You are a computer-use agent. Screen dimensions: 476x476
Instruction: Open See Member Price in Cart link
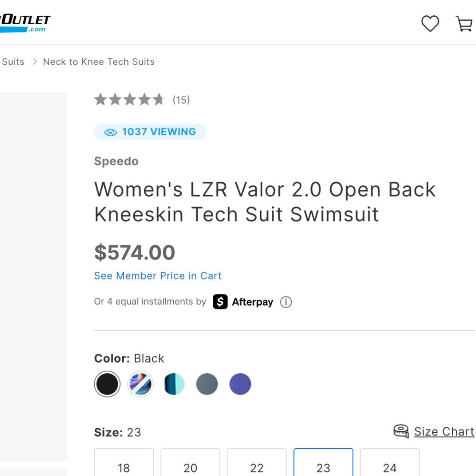pyautogui.click(x=158, y=276)
